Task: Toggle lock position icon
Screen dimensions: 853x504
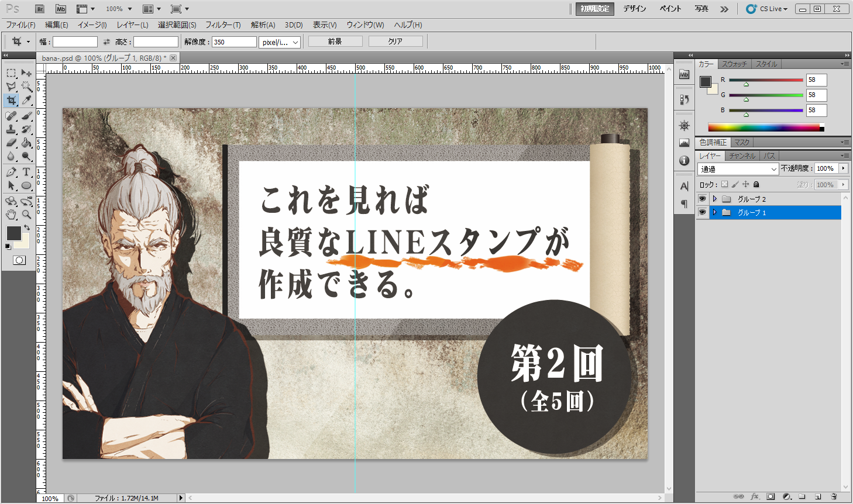Action: tap(745, 184)
